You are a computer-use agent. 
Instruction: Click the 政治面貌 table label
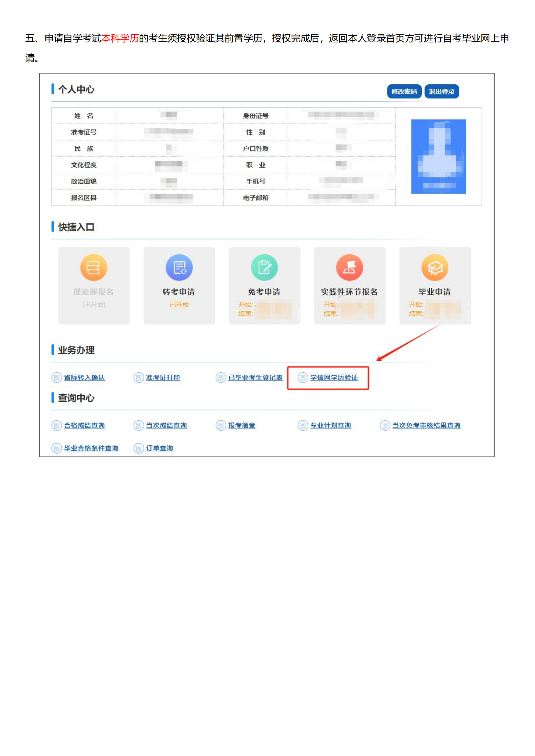coord(84,181)
